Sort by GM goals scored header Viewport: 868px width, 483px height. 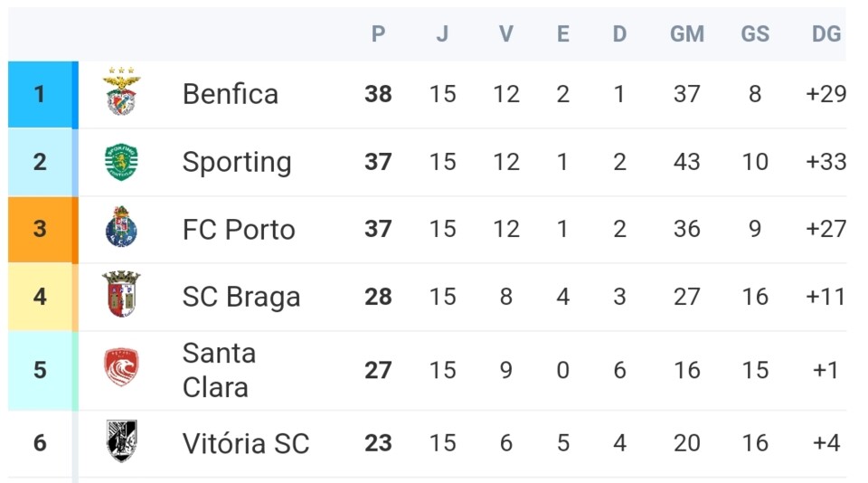coord(687,34)
